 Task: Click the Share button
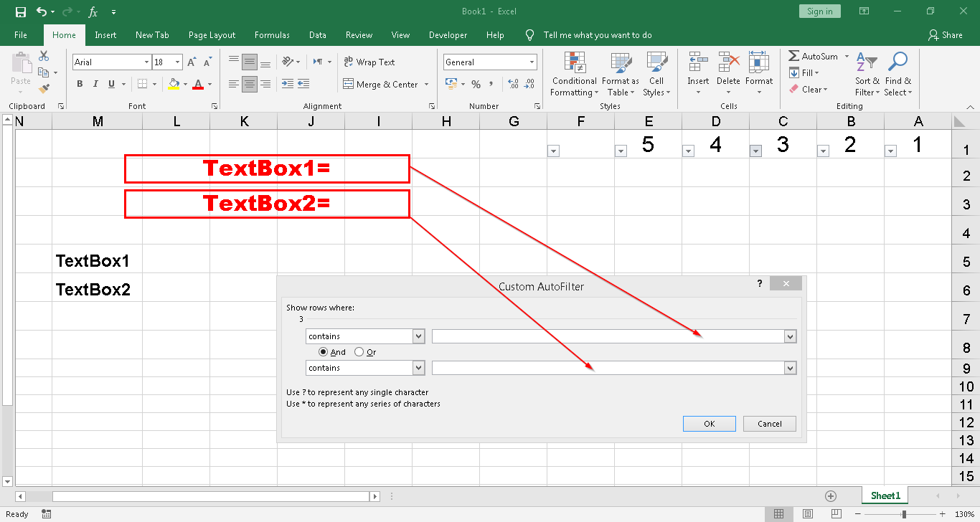pyautogui.click(x=946, y=35)
